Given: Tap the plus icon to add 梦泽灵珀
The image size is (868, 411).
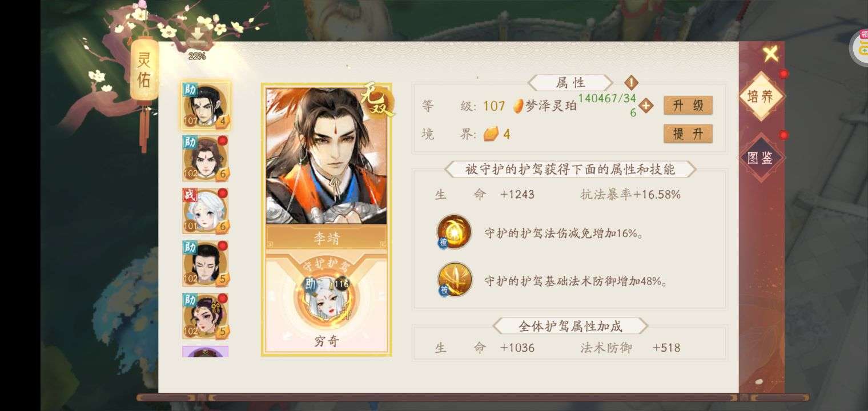Looking at the screenshot, I should coord(646,106).
